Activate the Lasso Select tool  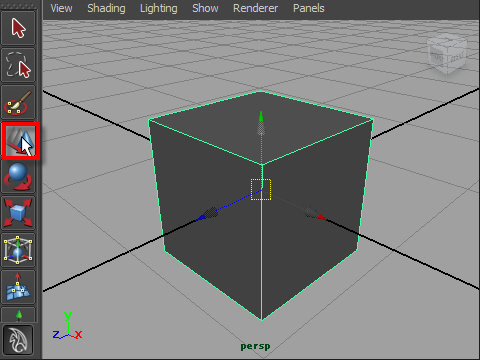point(18,65)
